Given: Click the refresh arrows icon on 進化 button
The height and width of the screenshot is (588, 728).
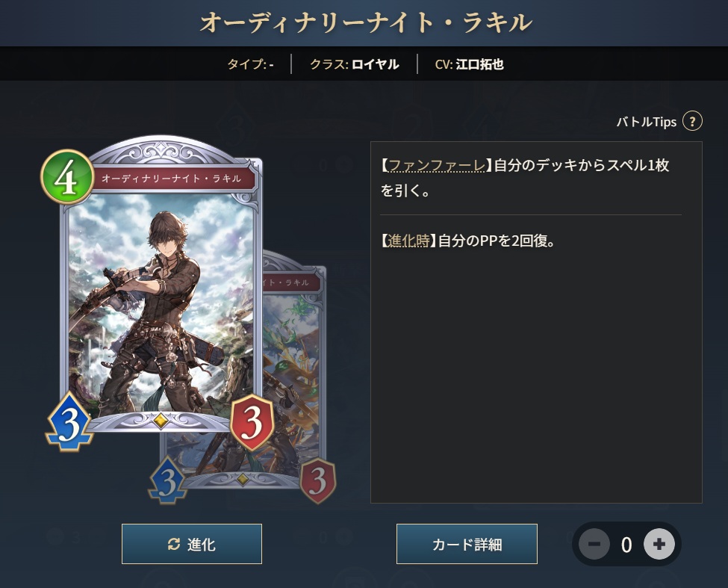Looking at the screenshot, I should click(x=174, y=544).
